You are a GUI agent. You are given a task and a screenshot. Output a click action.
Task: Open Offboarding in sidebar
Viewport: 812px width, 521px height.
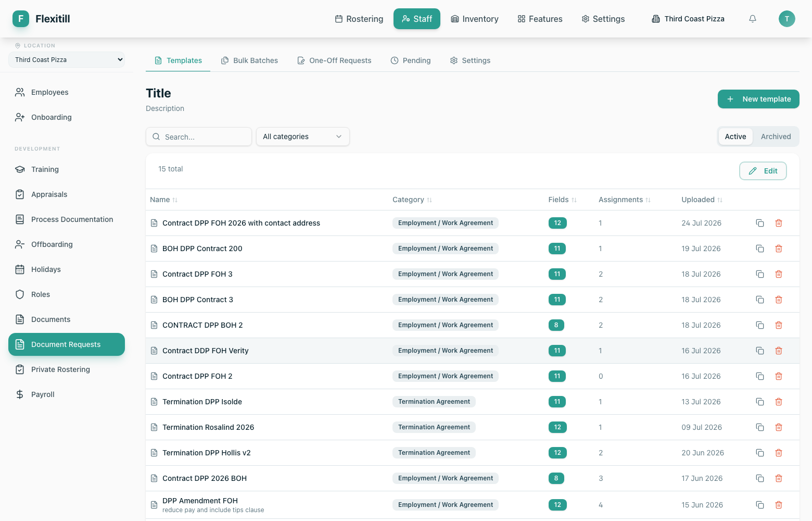click(x=67, y=244)
